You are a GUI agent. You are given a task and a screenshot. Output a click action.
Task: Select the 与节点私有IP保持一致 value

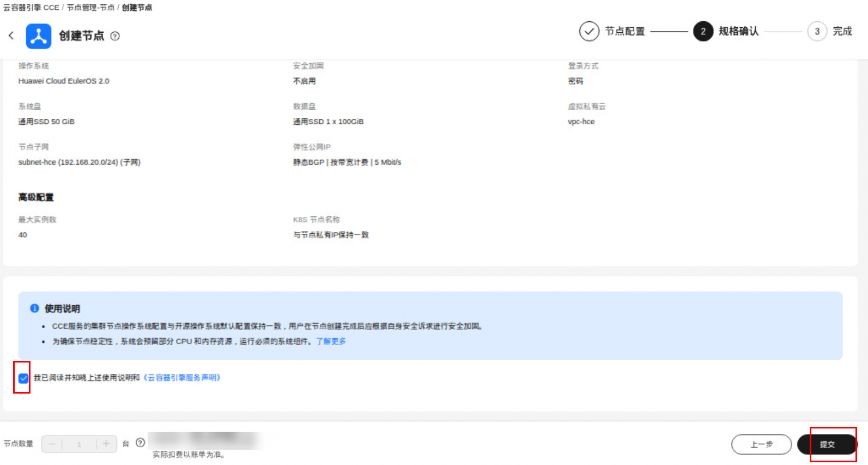pos(331,235)
